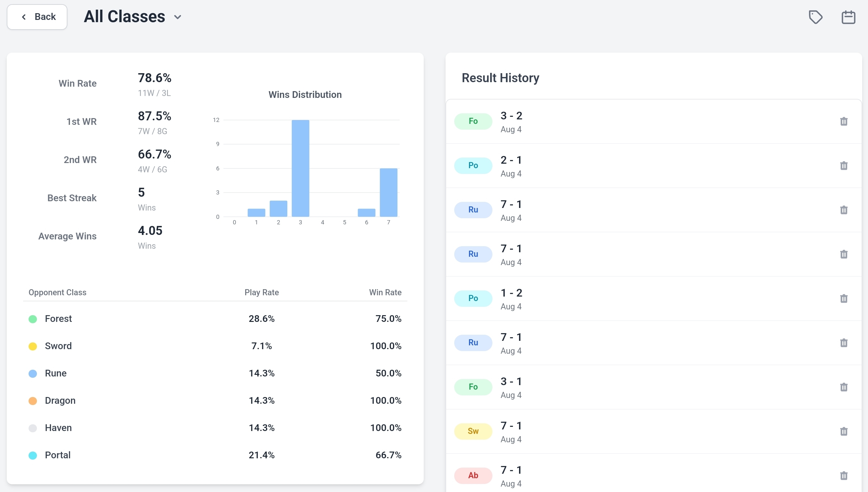Image resolution: width=868 pixels, height=492 pixels.
Task: Open the tag filter icon
Action: [x=815, y=17]
